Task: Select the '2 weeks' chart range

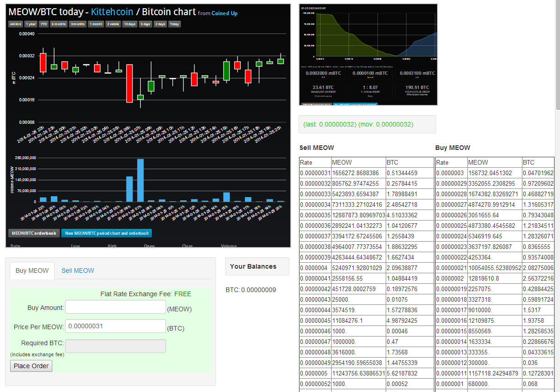Action: [x=113, y=24]
